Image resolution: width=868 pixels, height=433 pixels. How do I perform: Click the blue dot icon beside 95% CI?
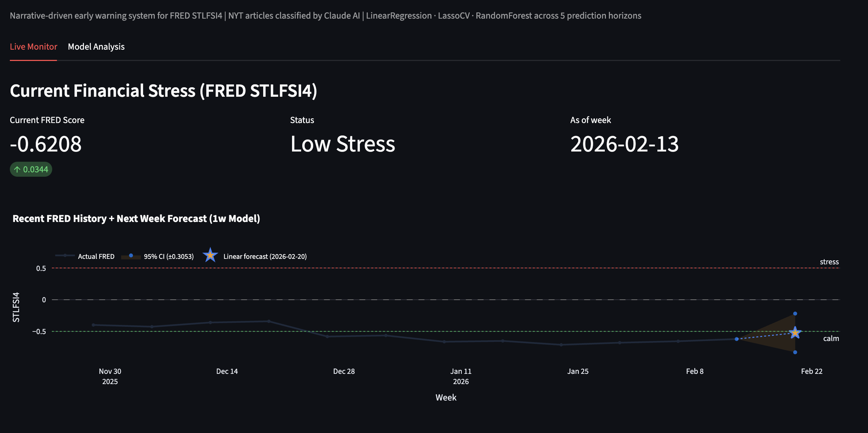131,256
